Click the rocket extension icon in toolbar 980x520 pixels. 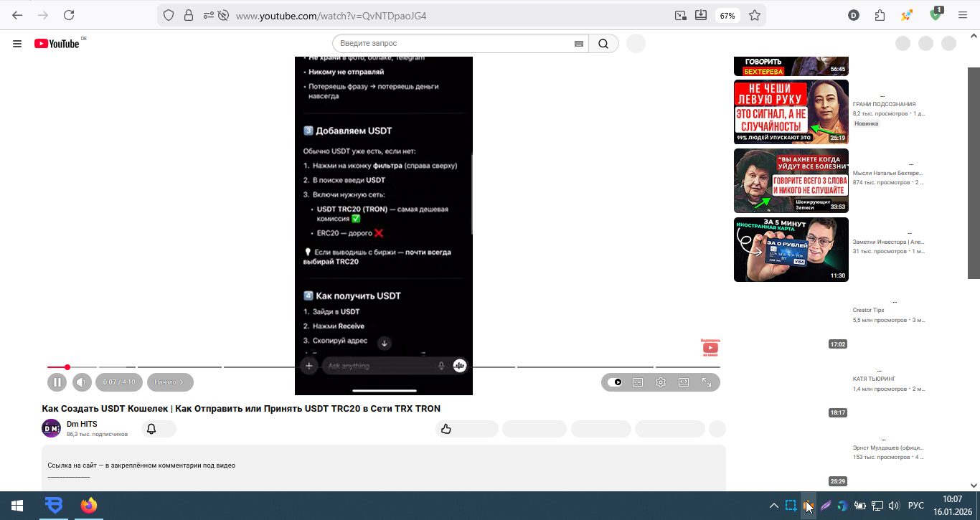click(x=908, y=15)
